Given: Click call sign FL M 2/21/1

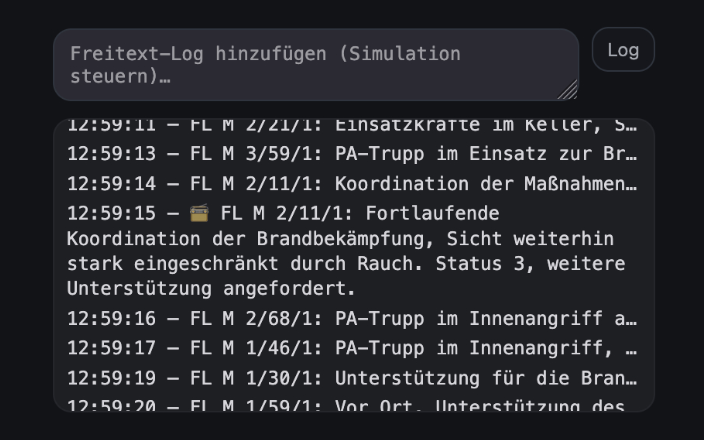Looking at the screenshot, I should pyautogui.click(x=256, y=128).
